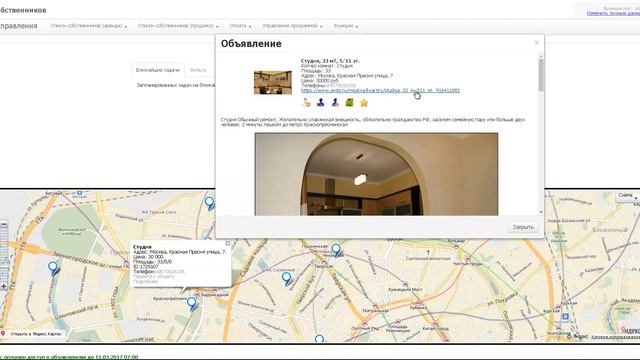
Task: Click the map pin near Пушкинская station
Action: [336, 249]
